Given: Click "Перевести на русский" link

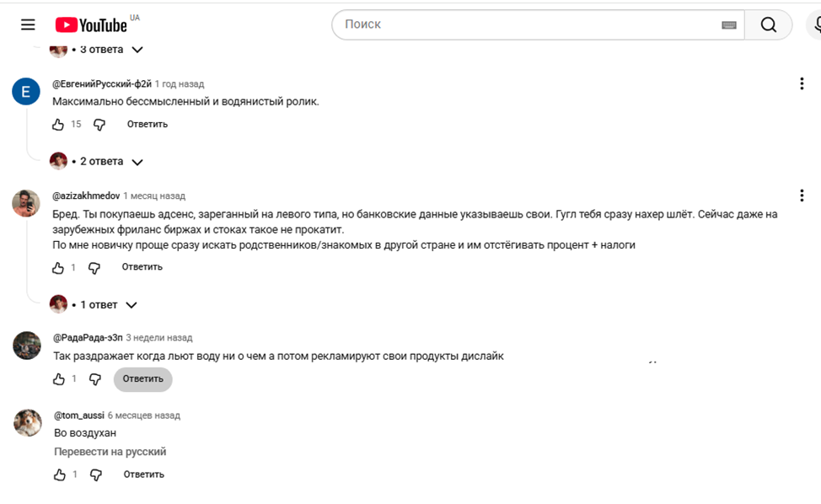Looking at the screenshot, I should 110,452.
